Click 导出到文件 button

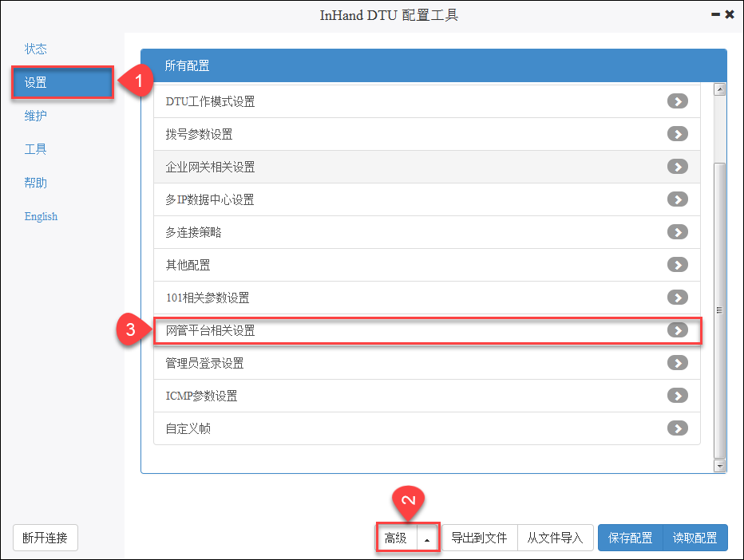479,538
